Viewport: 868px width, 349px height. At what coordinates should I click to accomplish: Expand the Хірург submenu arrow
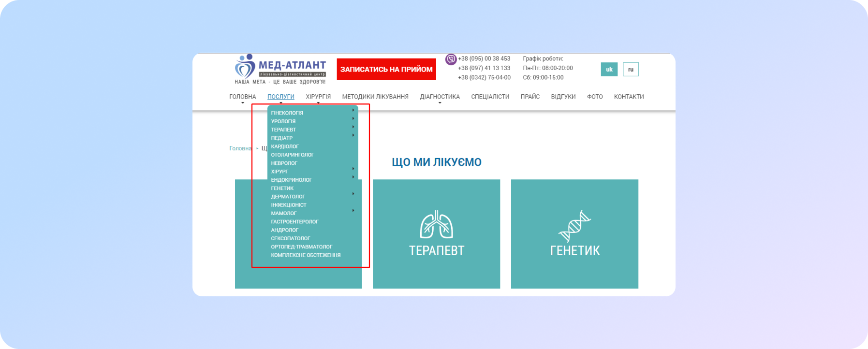[x=353, y=169]
